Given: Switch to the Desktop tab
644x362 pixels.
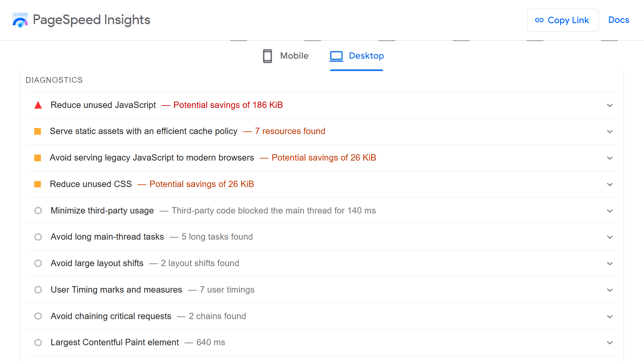Looking at the screenshot, I should click(x=357, y=56).
